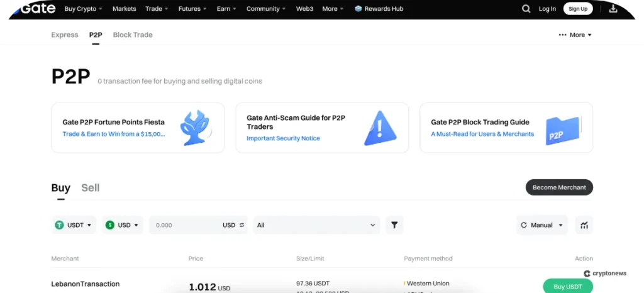This screenshot has width=644, height=293.
Task: Open the Manual refresh dropdown
Action: pos(542,225)
